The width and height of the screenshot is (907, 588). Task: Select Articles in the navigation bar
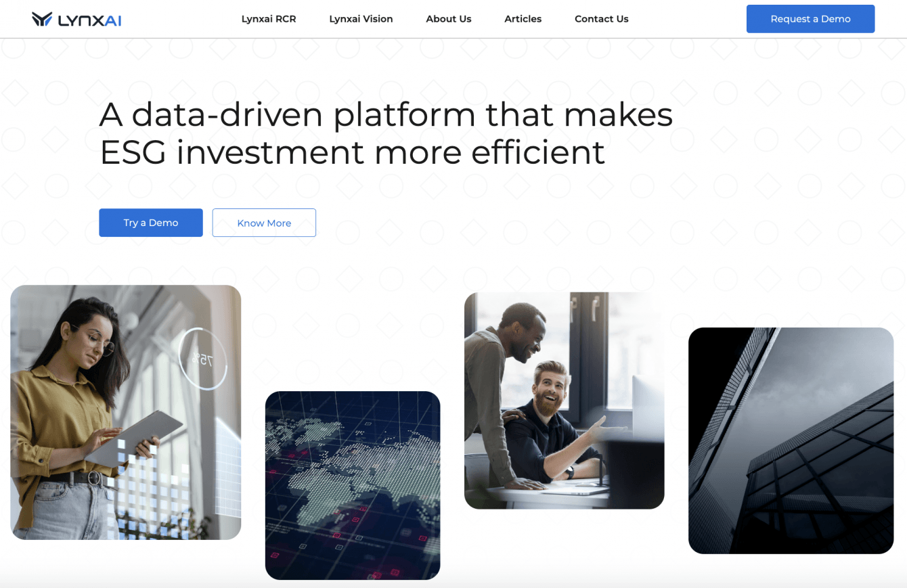[523, 19]
